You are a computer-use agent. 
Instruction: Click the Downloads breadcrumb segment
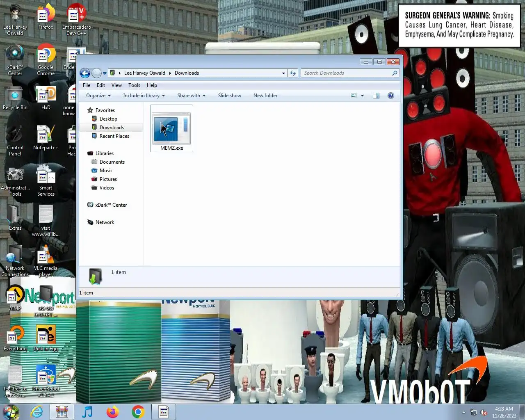[187, 73]
